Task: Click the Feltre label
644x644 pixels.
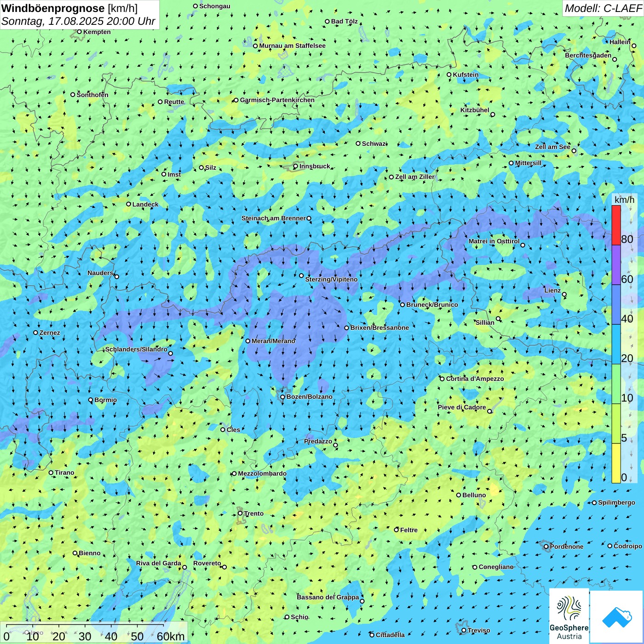Action: point(409,530)
